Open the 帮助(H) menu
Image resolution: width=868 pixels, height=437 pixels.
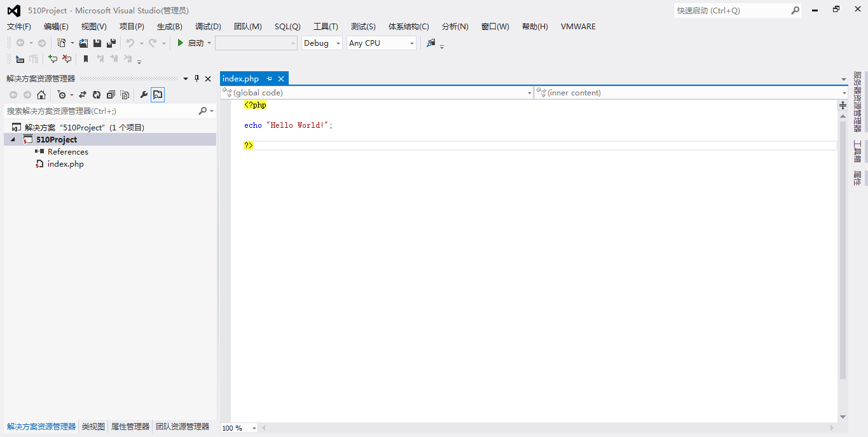pyautogui.click(x=535, y=26)
